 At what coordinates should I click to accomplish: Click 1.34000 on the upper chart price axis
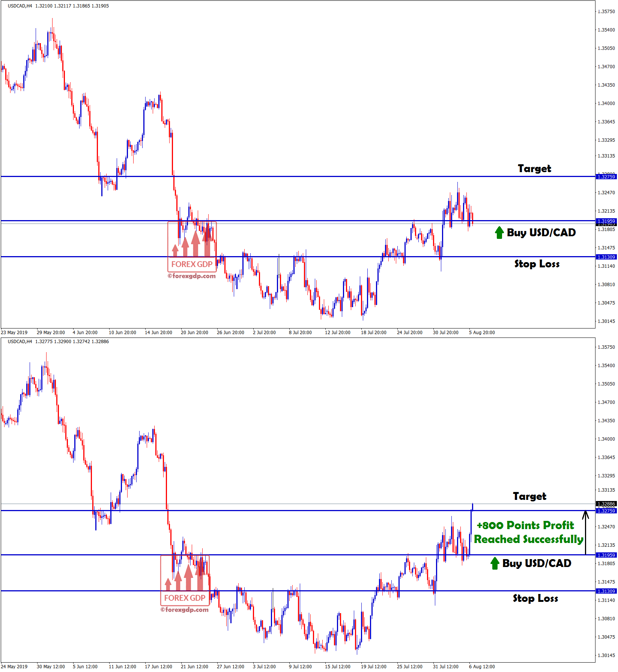tap(606, 103)
